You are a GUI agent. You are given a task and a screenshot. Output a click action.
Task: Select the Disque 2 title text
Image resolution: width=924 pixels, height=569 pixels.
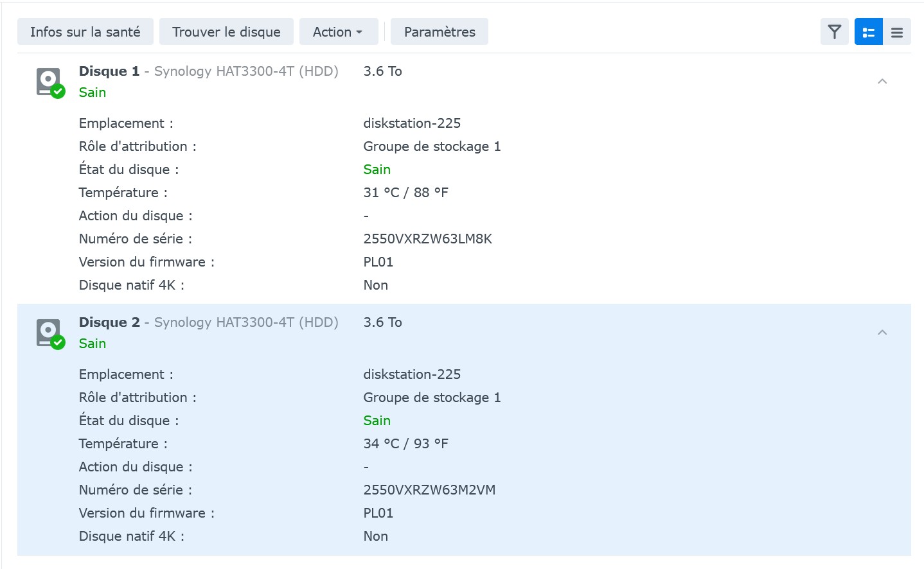109,322
